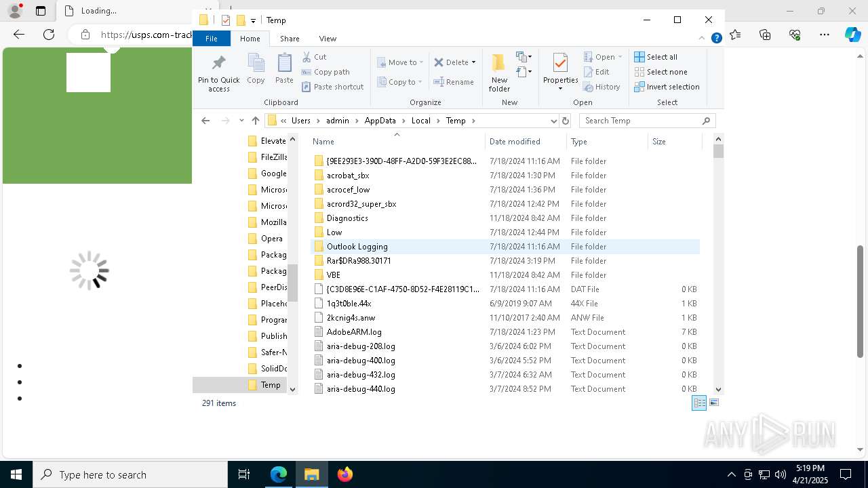The height and width of the screenshot is (488, 868).
Task: Switch to the View ribbon tab
Action: click(x=328, y=39)
